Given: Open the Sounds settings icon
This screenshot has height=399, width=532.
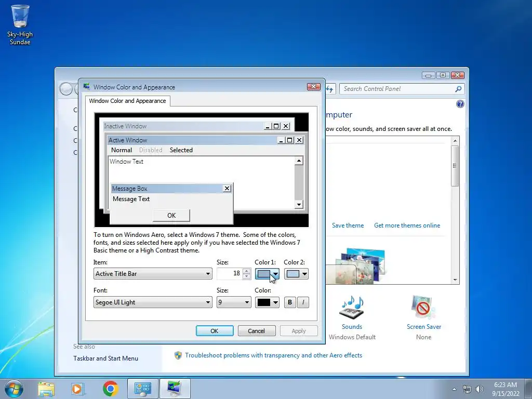Looking at the screenshot, I should (352, 307).
